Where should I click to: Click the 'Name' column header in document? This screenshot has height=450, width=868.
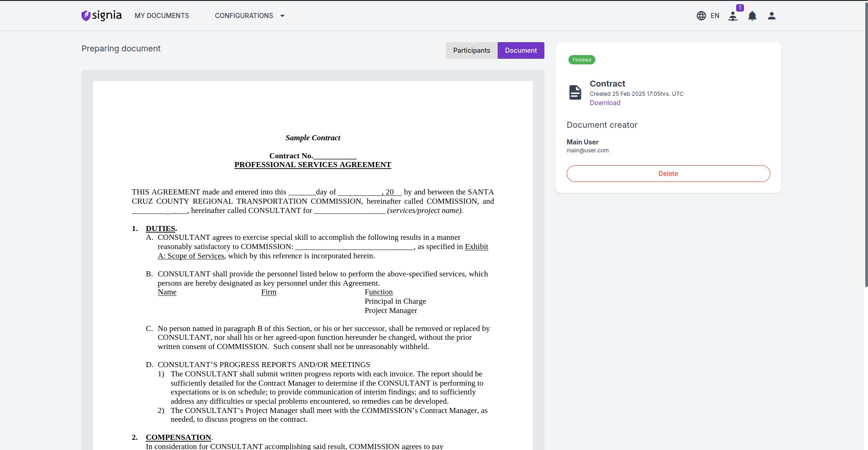coord(167,292)
